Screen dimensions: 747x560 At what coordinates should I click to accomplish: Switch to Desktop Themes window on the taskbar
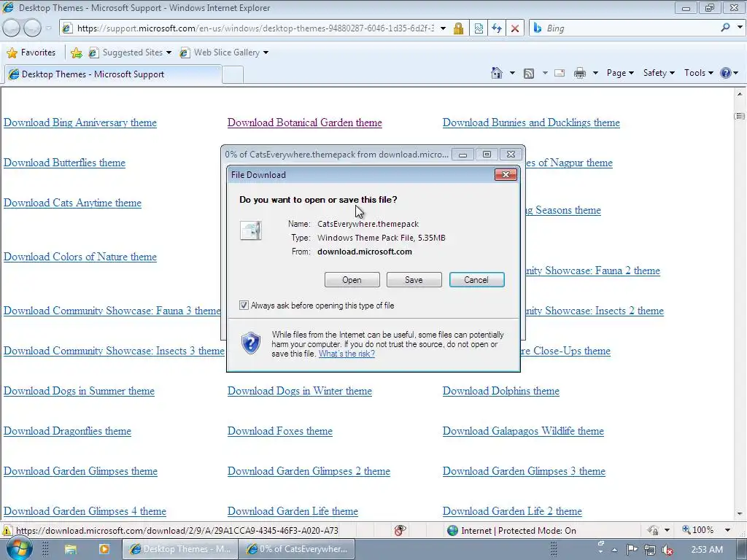[181, 549]
